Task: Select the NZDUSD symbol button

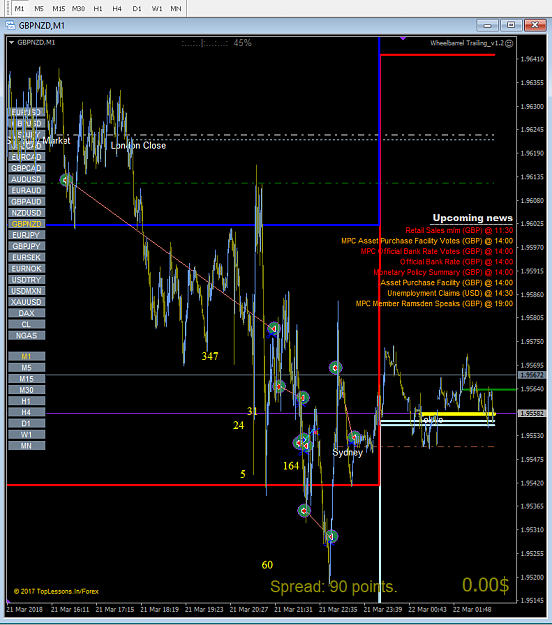Action: point(26,213)
